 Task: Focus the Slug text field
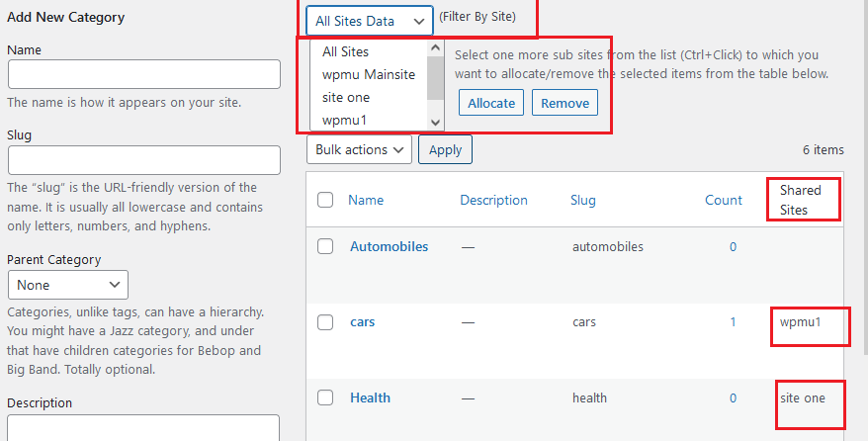click(144, 160)
